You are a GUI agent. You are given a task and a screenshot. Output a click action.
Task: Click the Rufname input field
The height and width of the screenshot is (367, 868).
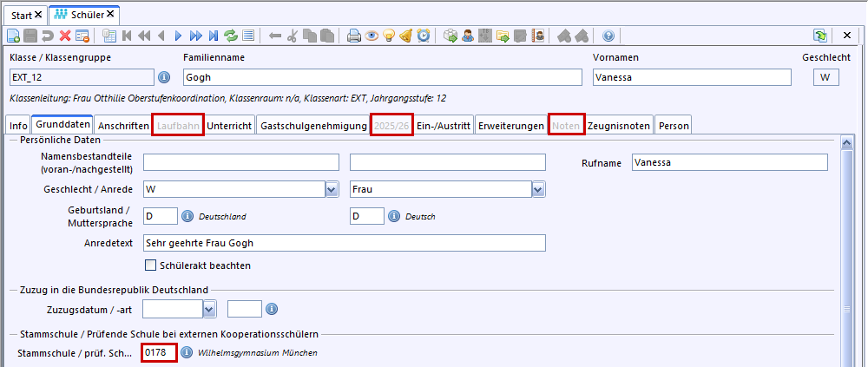tap(728, 162)
